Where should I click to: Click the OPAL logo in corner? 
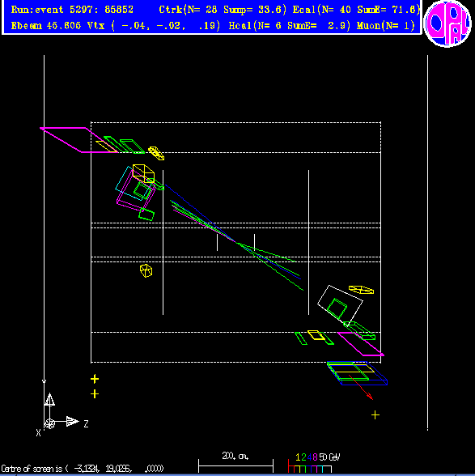(x=447, y=23)
